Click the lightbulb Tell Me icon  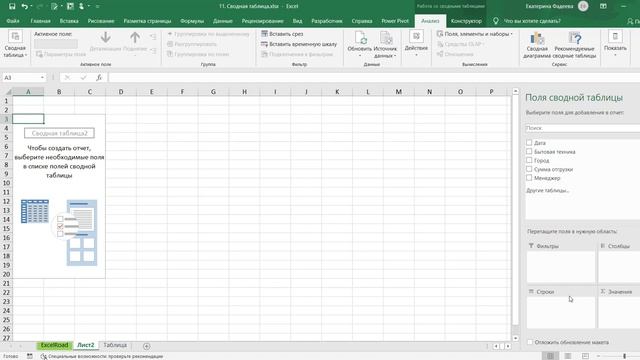coord(496,21)
